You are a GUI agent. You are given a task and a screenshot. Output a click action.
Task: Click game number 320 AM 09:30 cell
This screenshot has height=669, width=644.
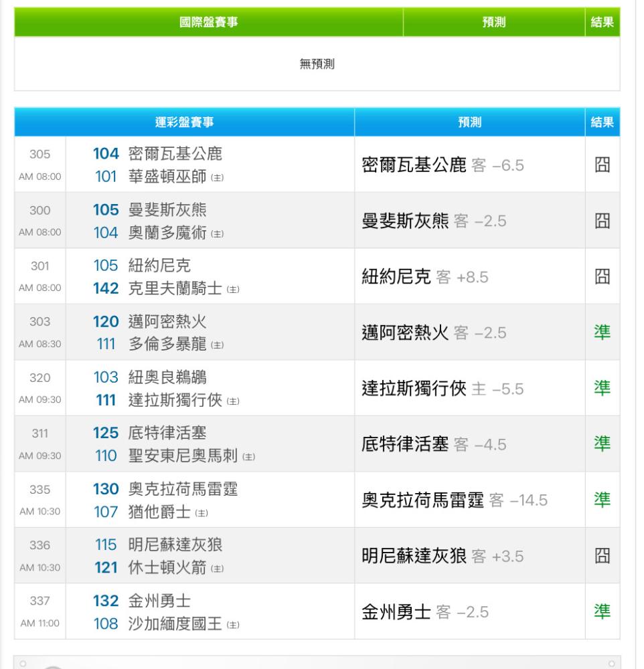coord(40,388)
